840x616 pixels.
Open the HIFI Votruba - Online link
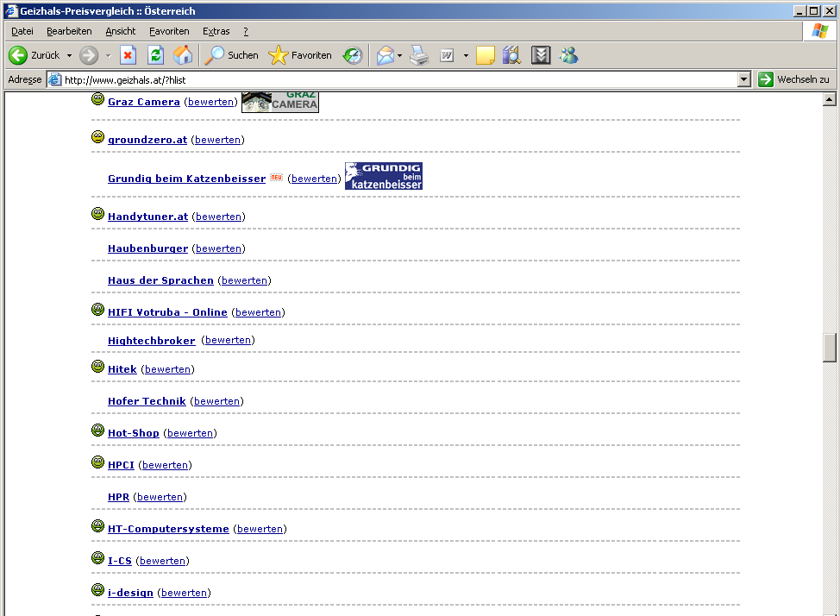(x=167, y=312)
